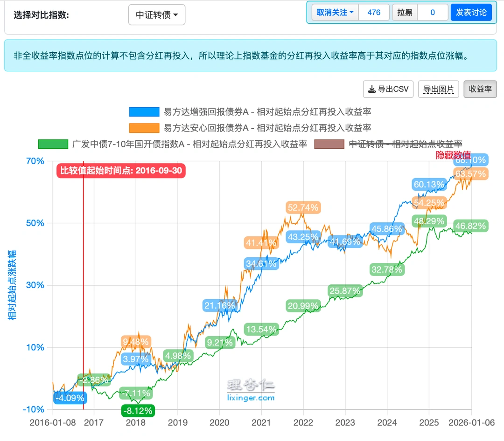
Task: Toggle strikethrough 中证转债 legend text
Action: pyautogui.click(x=406, y=144)
